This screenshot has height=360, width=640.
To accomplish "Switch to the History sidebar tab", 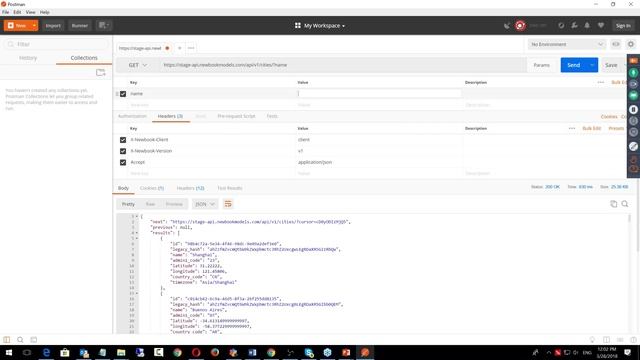I will pyautogui.click(x=28, y=58).
